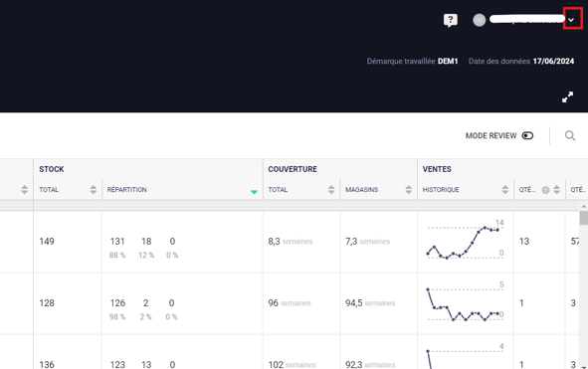The height and width of the screenshot is (369, 588).
Task: Click the 96 semaines coverage cell
Action: 290,303
